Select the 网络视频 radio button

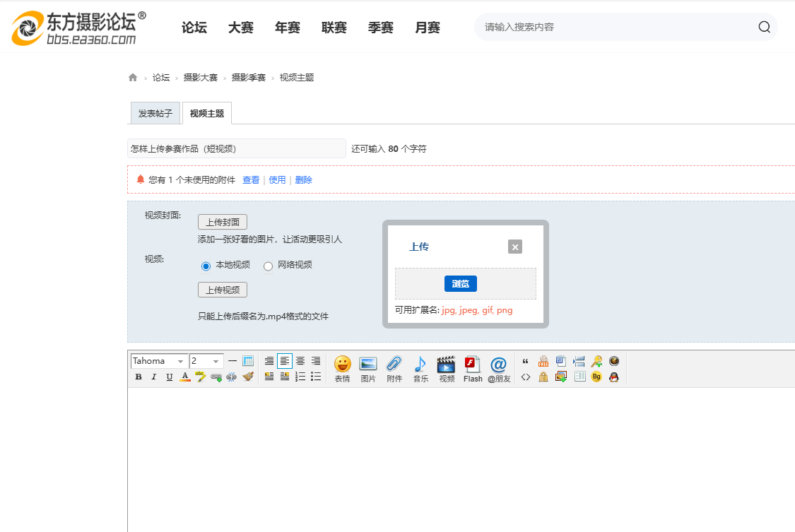click(x=269, y=266)
